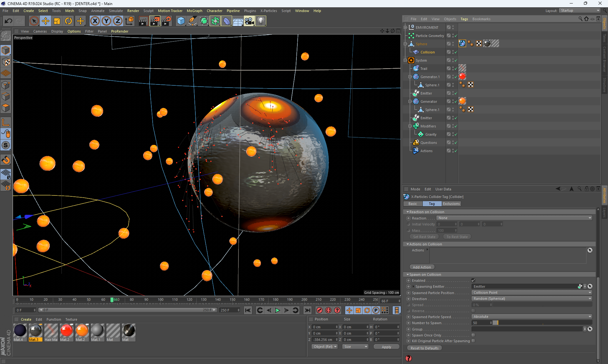Click the Reset to Defaults button

coord(424,348)
